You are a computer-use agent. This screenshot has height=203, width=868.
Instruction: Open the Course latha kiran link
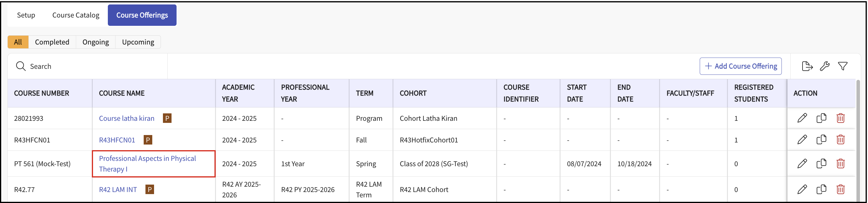pyautogui.click(x=127, y=118)
